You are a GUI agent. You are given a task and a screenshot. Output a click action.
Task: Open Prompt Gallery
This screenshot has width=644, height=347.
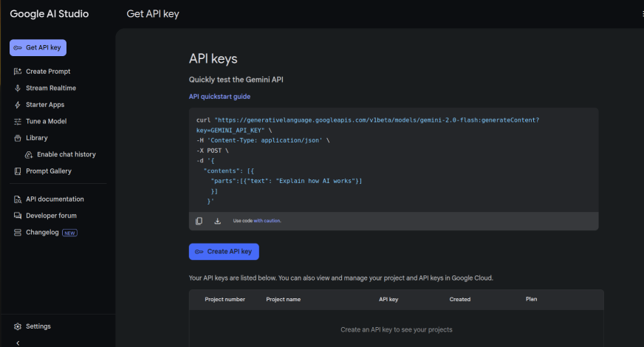click(x=49, y=171)
